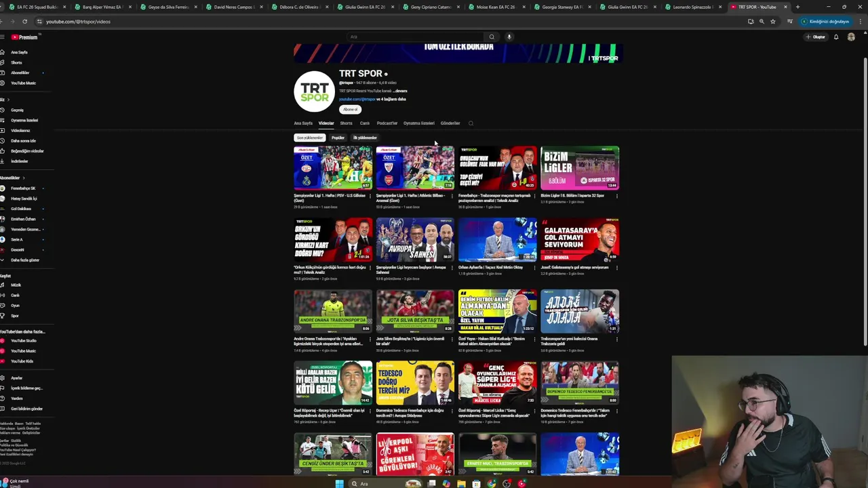Open PSV - U.S Gilloise özet thumbnail
868x488 pixels.
333,167
